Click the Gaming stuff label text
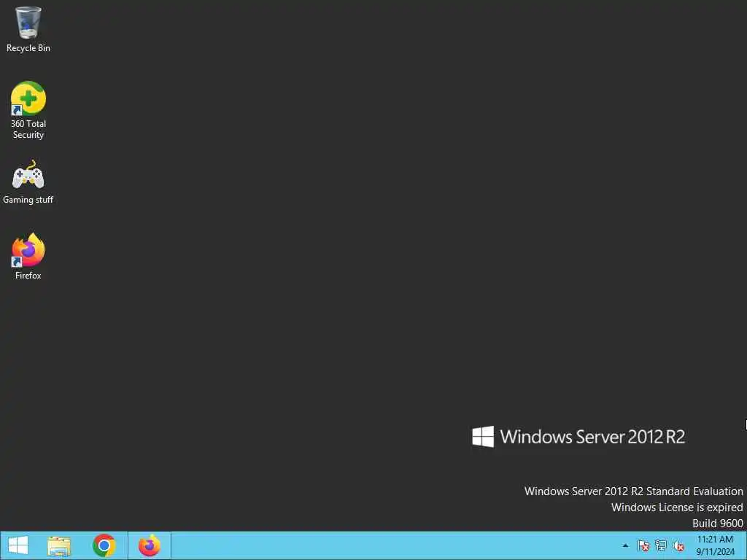Image resolution: width=747 pixels, height=560 pixels. (28, 200)
